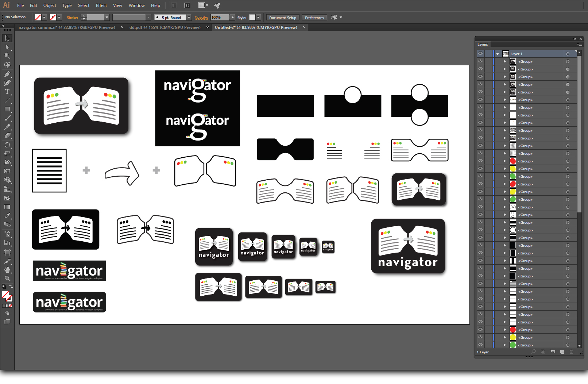Choose the Slice tool
This screenshot has height=384, width=588.
[7, 261]
